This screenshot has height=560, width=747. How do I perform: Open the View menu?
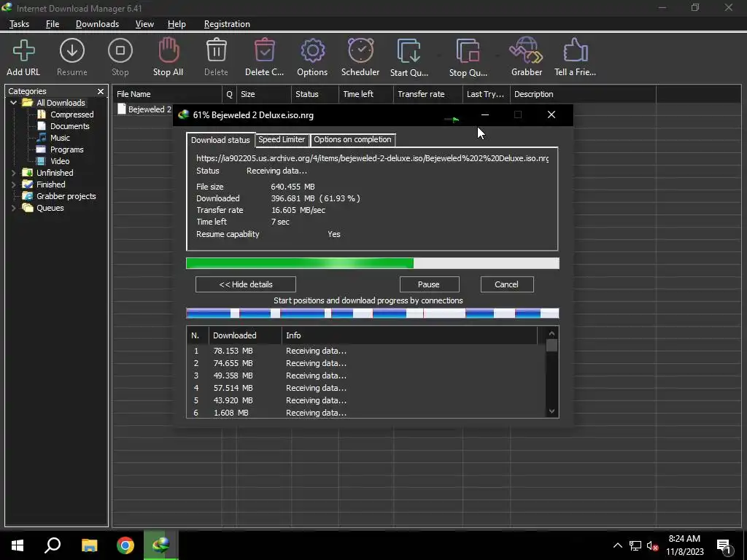coord(144,24)
